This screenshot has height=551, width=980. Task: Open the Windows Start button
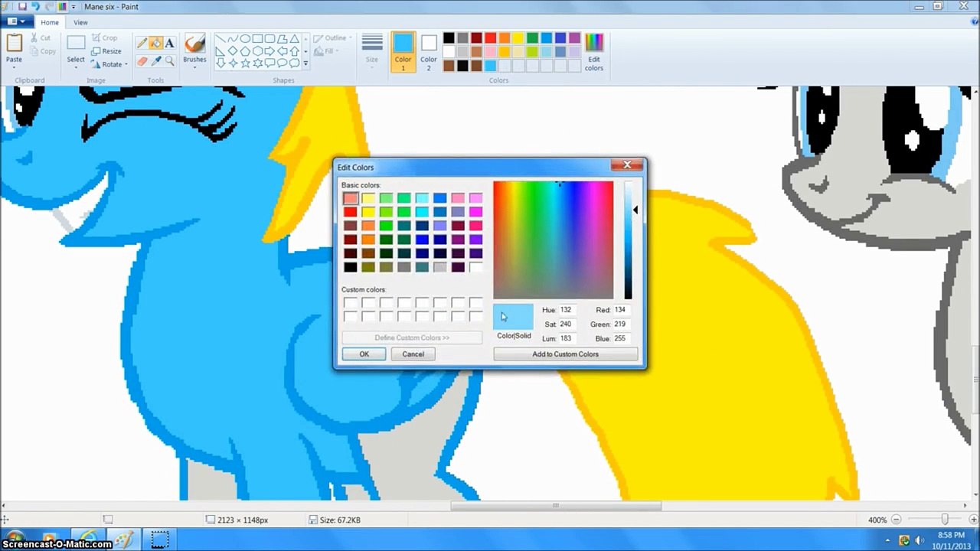pyautogui.click(x=14, y=540)
